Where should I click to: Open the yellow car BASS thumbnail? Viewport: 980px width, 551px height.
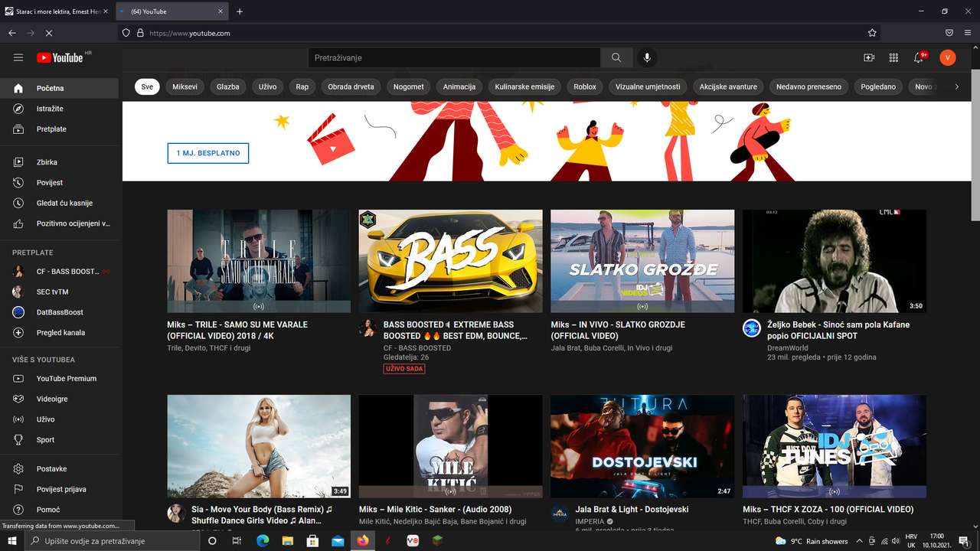[x=450, y=261]
